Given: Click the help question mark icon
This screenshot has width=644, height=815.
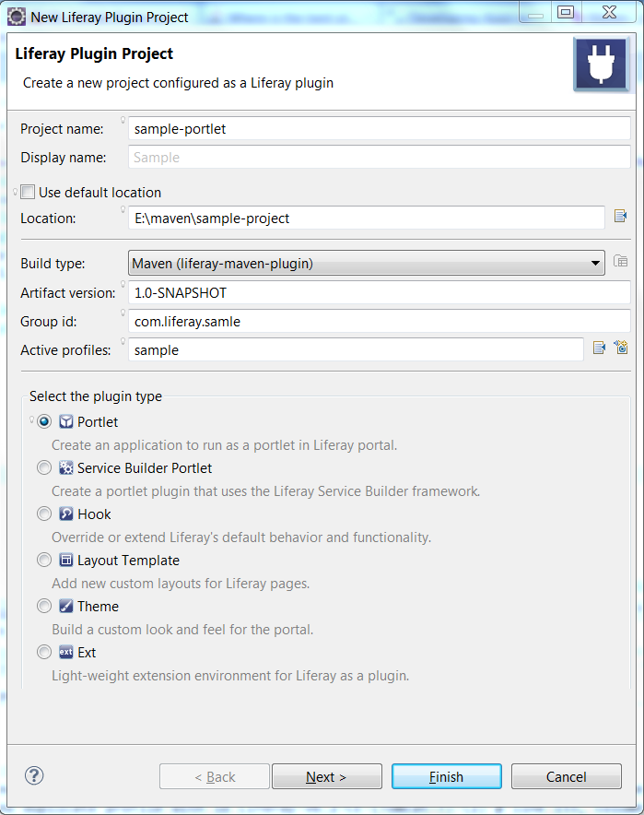Looking at the screenshot, I should click(x=34, y=775).
